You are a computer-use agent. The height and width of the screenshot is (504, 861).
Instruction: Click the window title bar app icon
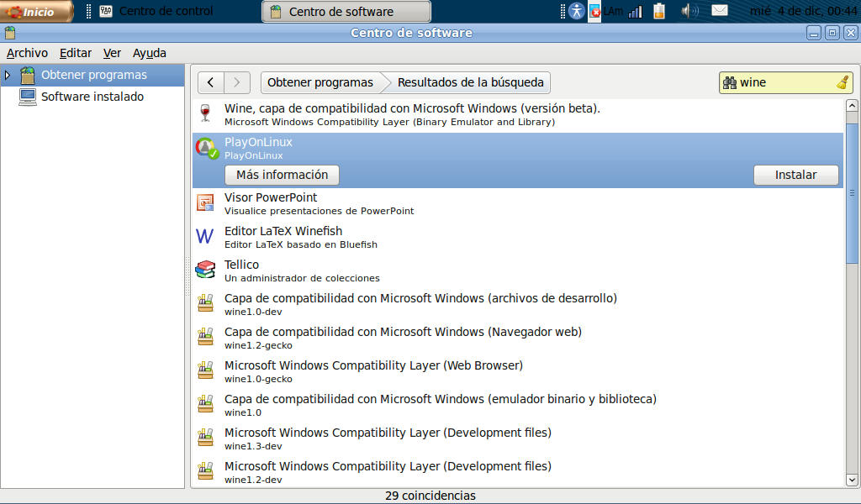pyautogui.click(x=9, y=33)
